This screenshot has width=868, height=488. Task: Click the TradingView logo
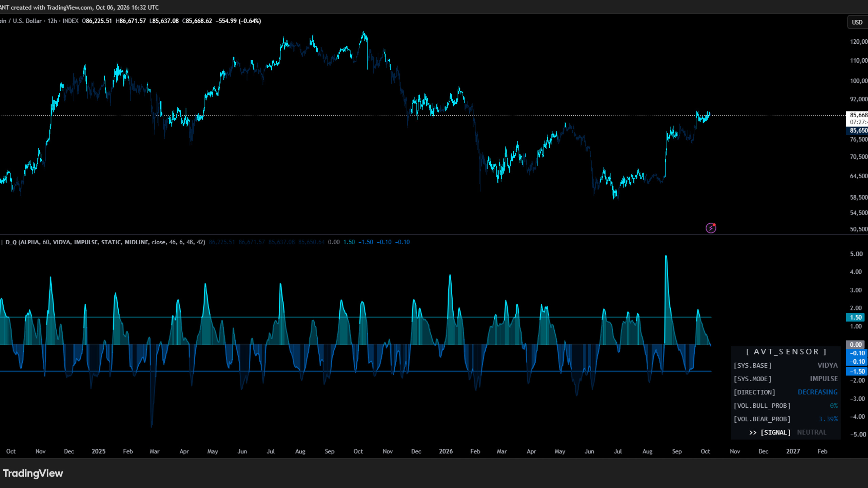(33, 473)
